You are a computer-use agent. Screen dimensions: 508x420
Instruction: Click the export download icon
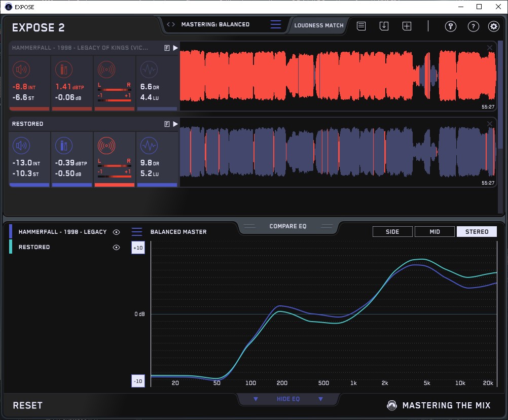(384, 26)
